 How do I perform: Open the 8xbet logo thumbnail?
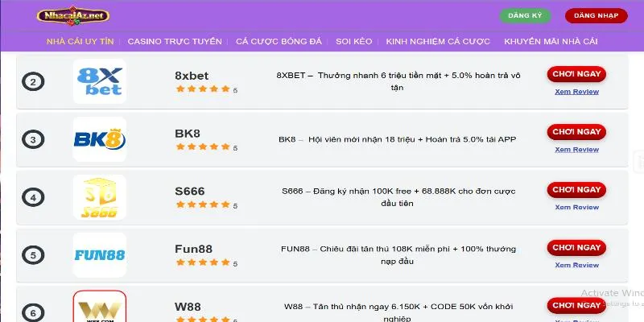(x=100, y=81)
